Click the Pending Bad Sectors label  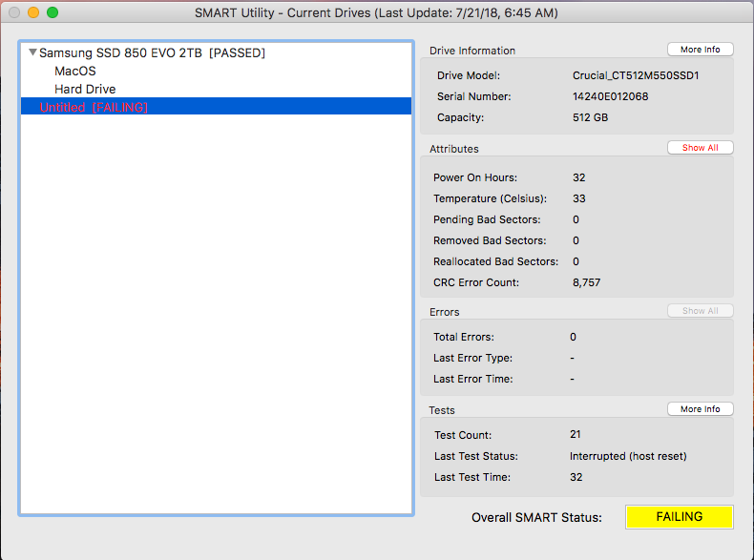click(487, 219)
